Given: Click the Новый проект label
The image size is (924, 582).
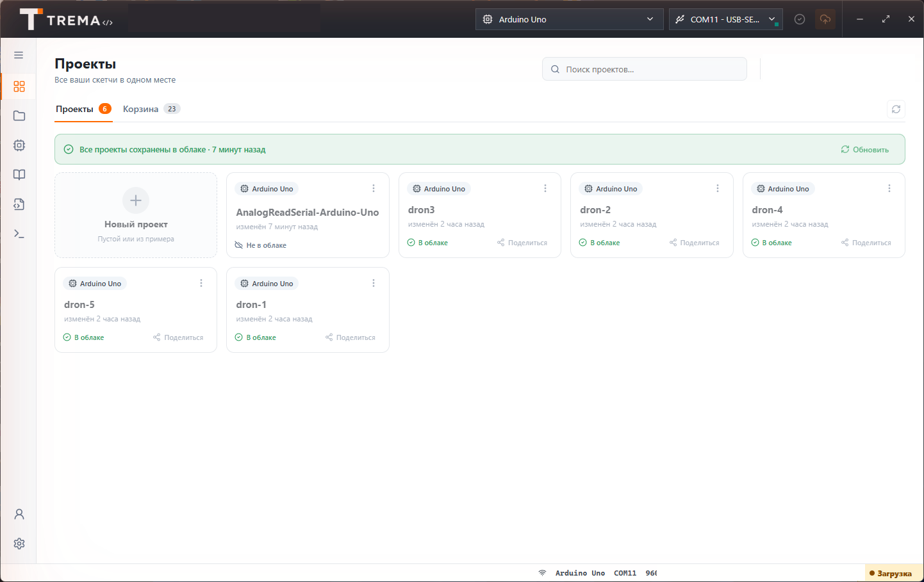Looking at the screenshot, I should pyautogui.click(x=136, y=224).
